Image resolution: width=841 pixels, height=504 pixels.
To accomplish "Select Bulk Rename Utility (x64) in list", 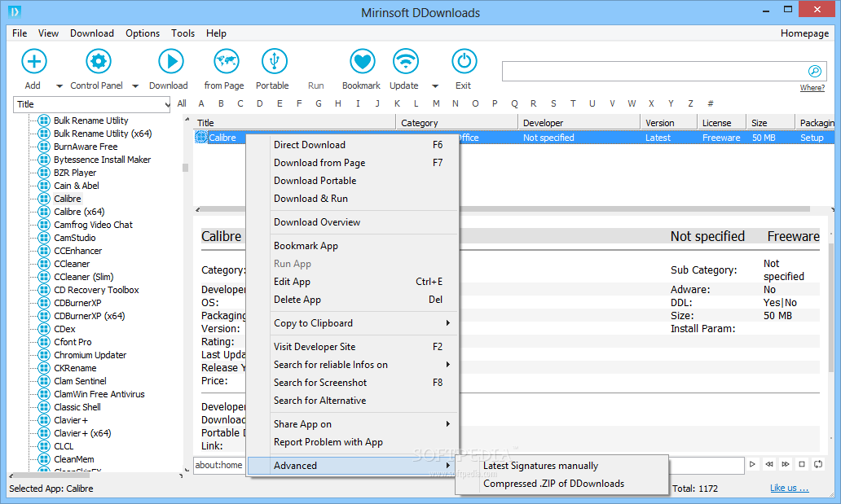I will point(103,134).
